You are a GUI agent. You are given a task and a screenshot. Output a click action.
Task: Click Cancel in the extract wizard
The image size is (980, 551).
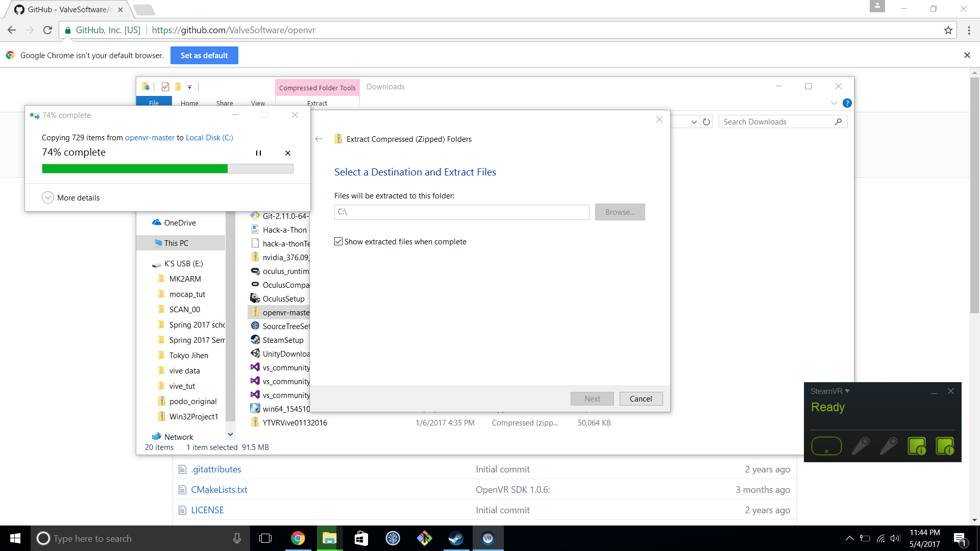[641, 398]
